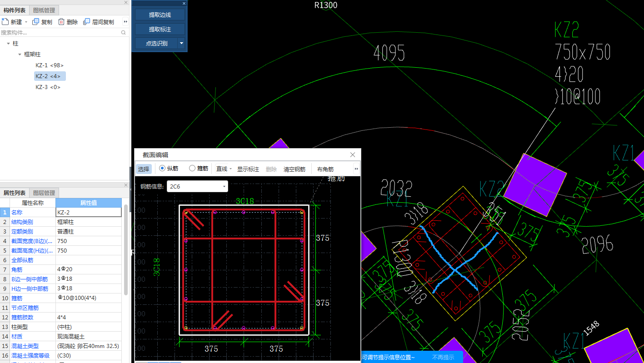Click the 提取边线 button
The width and height of the screenshot is (644, 363).
pos(160,15)
